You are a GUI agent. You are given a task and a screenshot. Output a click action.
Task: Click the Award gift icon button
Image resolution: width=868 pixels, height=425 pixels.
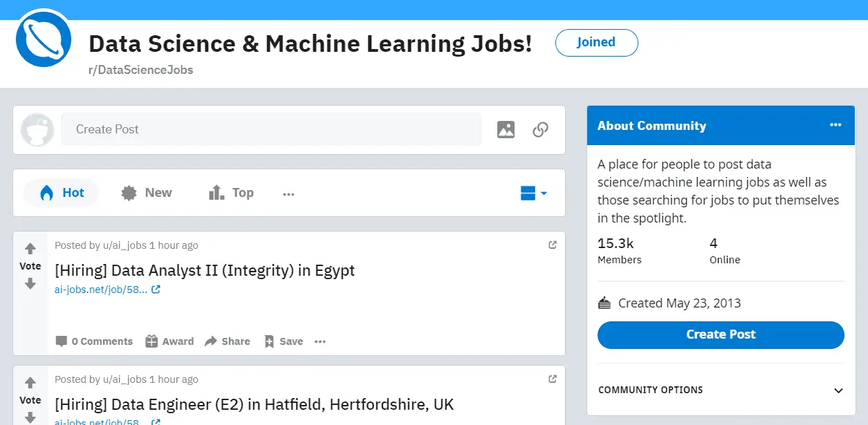tap(169, 341)
